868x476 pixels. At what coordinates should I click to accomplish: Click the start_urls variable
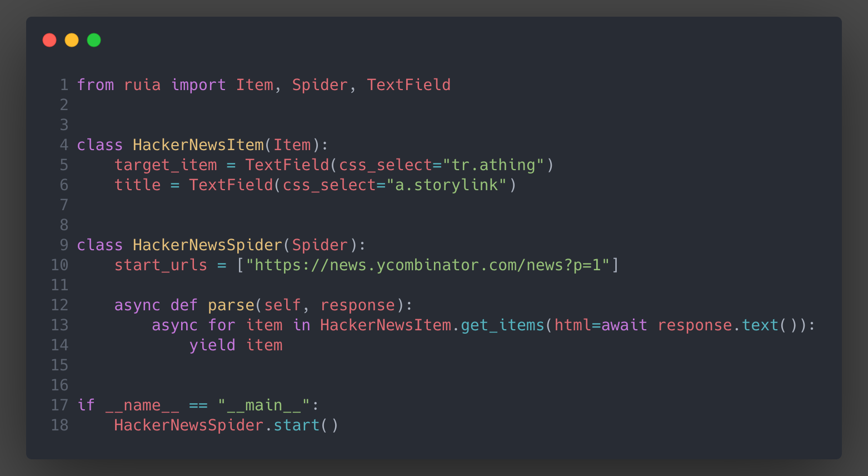pos(161,265)
